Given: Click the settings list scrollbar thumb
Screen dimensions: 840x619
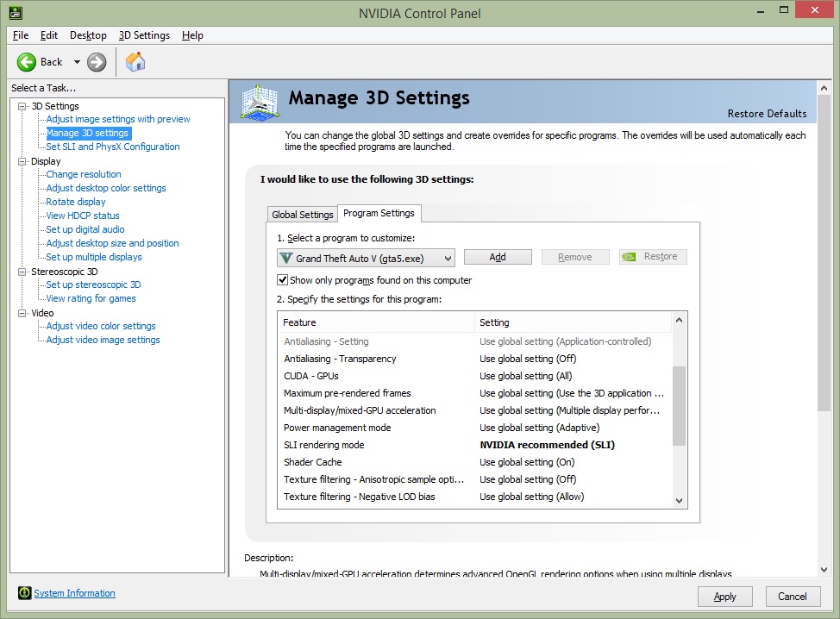Looking at the screenshot, I should (x=679, y=405).
